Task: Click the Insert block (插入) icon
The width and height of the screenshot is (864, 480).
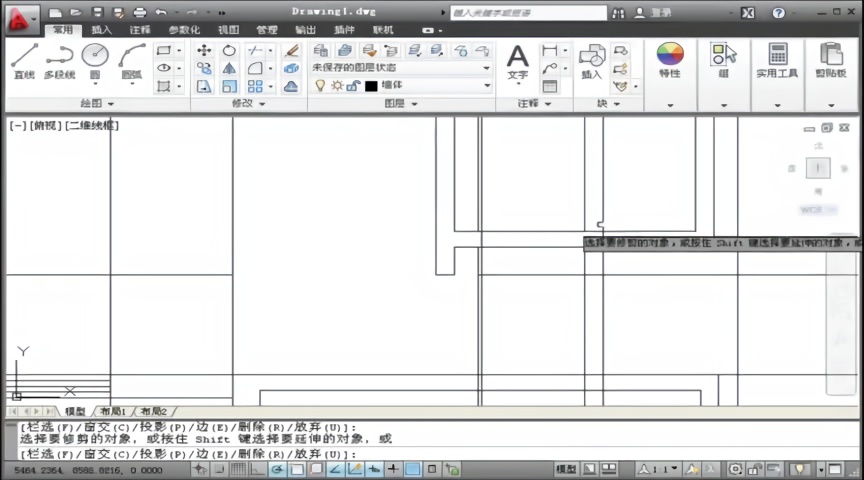Action: pyautogui.click(x=592, y=61)
